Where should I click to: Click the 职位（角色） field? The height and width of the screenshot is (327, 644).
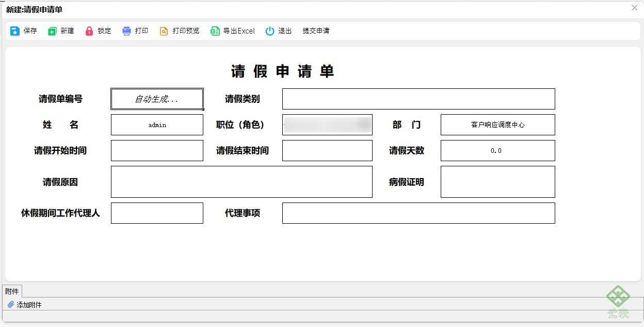[x=327, y=124]
